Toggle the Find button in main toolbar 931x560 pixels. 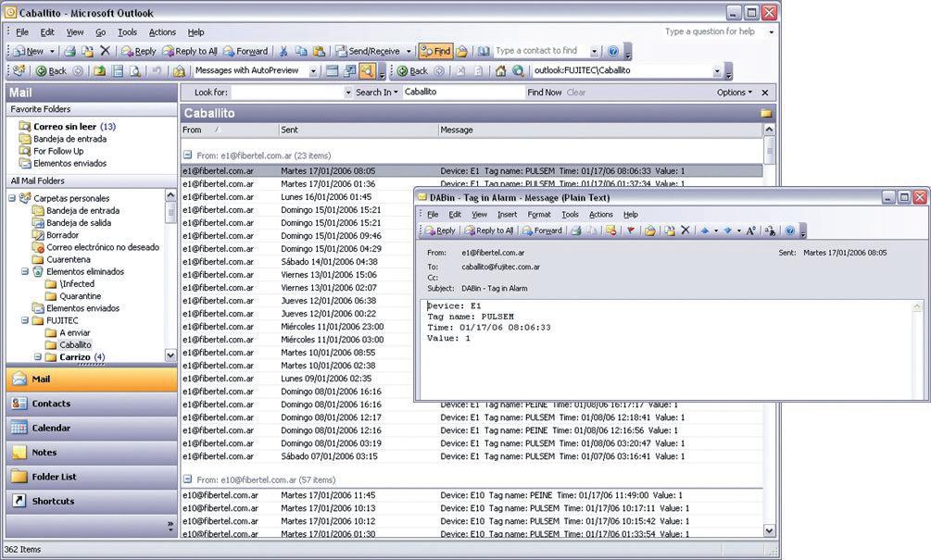[435, 52]
